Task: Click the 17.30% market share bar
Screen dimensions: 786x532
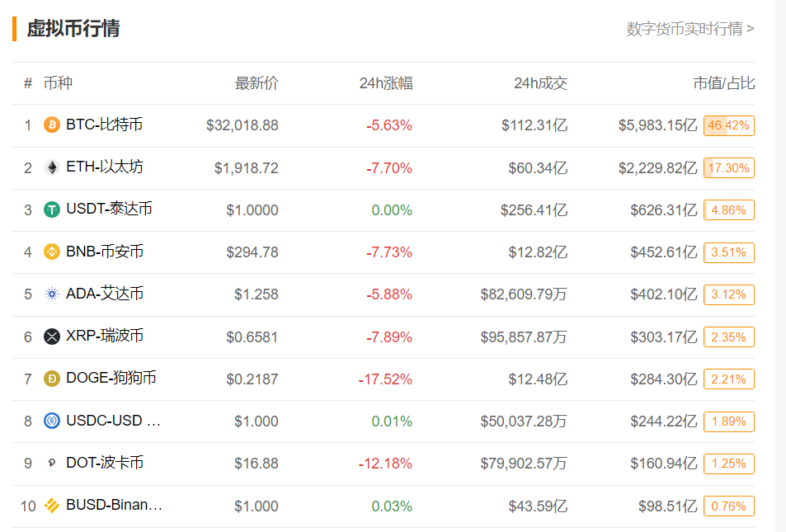Action: pos(728,167)
